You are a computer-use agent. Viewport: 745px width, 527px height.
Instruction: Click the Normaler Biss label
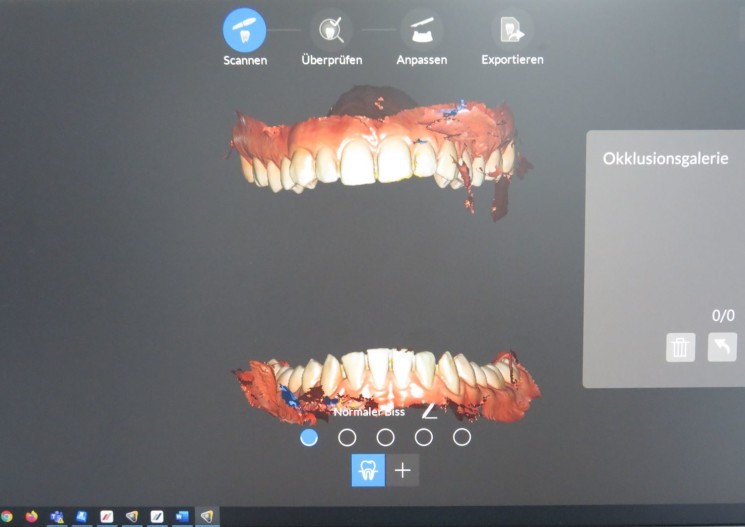(369, 412)
